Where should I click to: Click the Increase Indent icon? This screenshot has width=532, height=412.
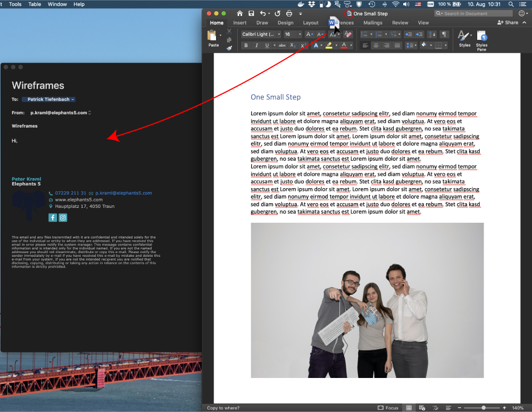[x=419, y=34]
